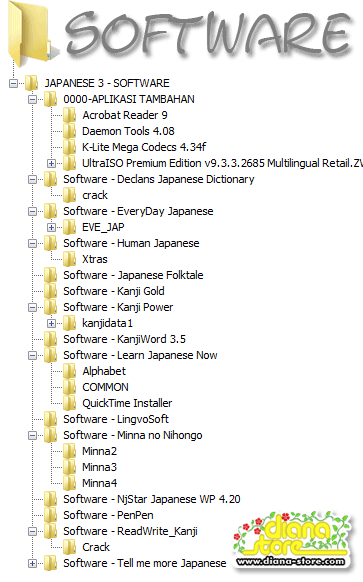Select 'Software - NjStar Japanese WP 4.20' label
Screen dimensions: 363x582
pos(152,499)
